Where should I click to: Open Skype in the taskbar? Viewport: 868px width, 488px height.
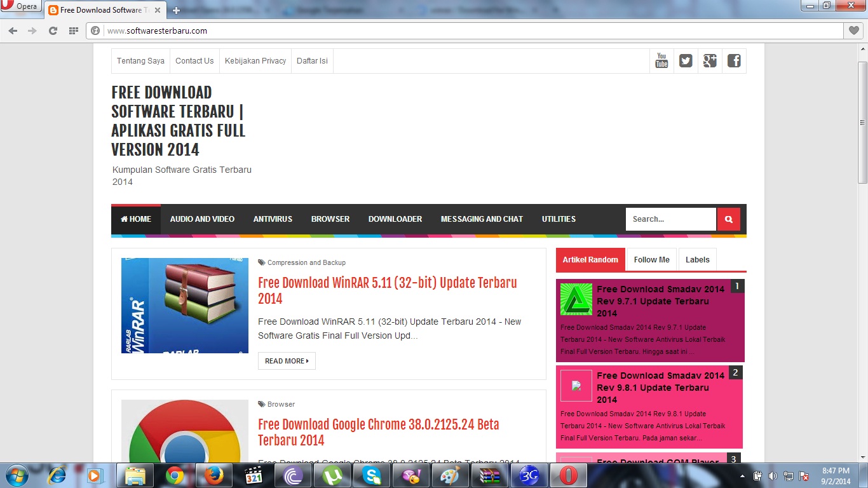coord(372,475)
